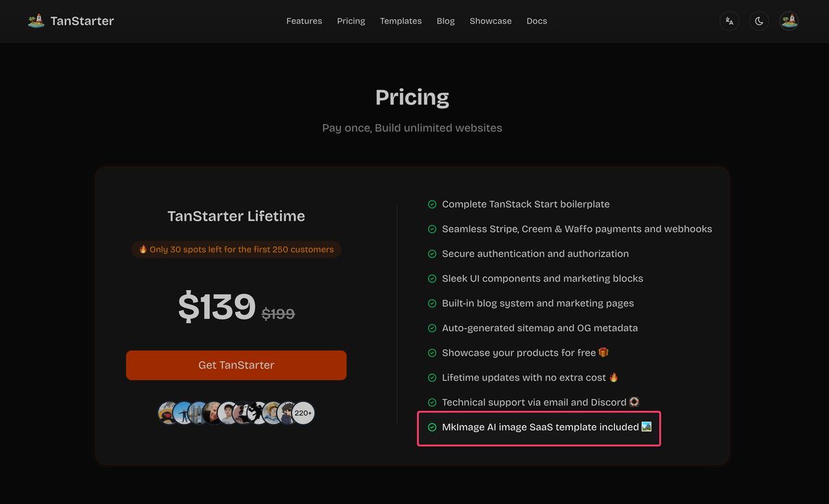Image resolution: width=829 pixels, height=504 pixels.
Task: Click the TanStarter brand name
Action: [82, 21]
